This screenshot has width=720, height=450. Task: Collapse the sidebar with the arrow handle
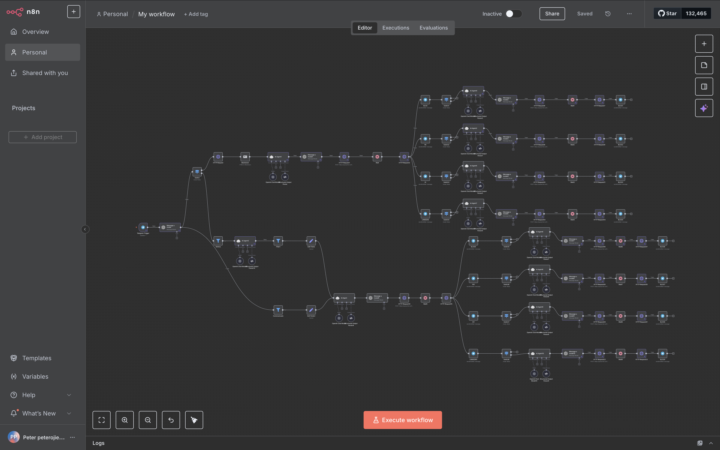[85, 229]
